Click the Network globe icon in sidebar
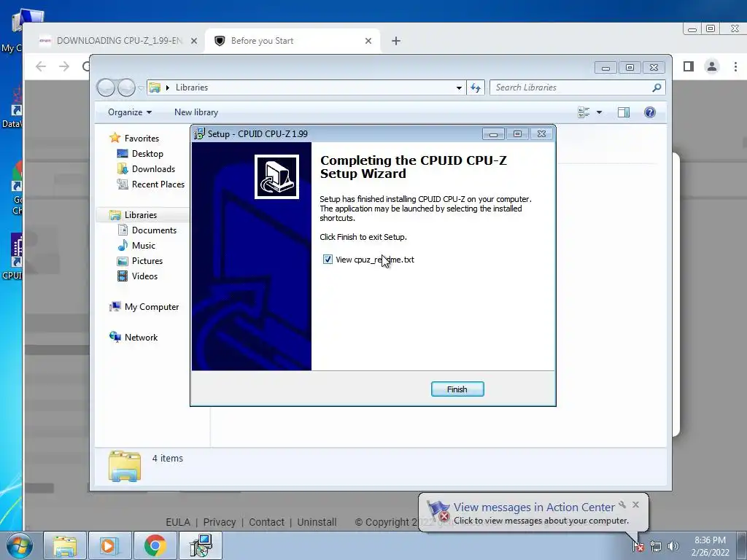Viewport: 747px width, 560px height. tap(115, 337)
